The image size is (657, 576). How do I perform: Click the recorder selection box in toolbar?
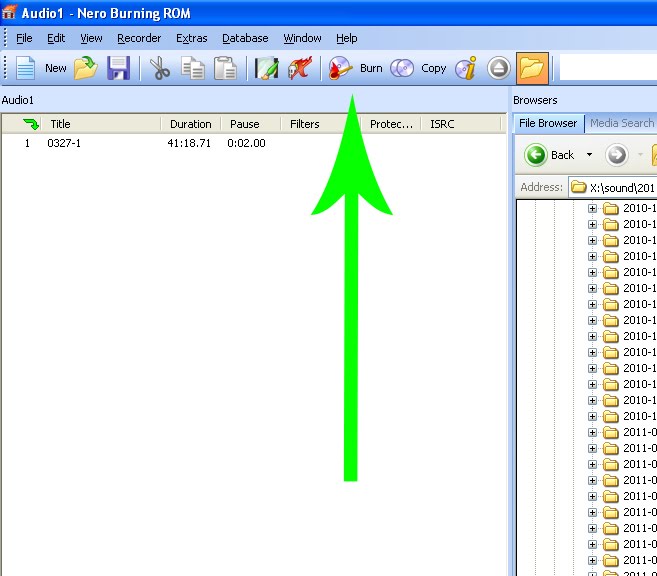click(608, 68)
